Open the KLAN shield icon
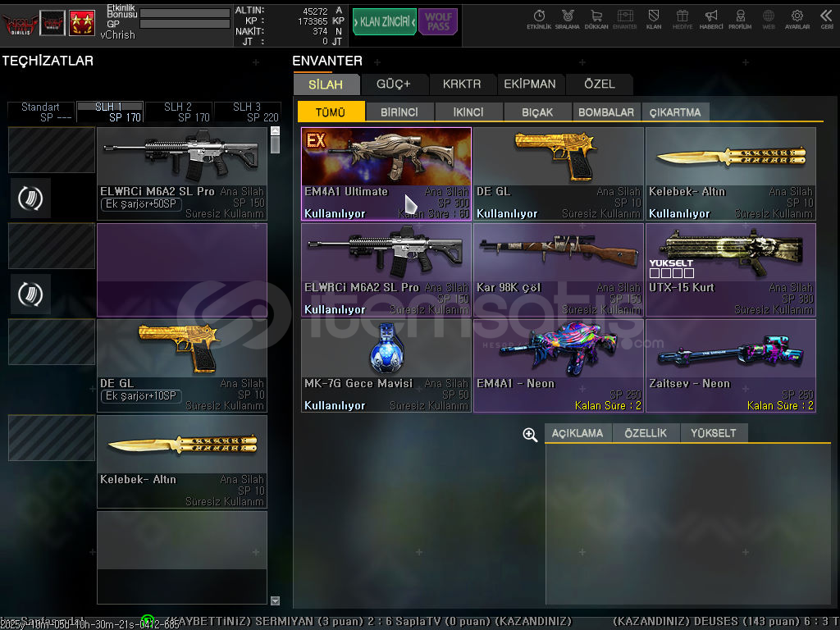 tap(654, 20)
